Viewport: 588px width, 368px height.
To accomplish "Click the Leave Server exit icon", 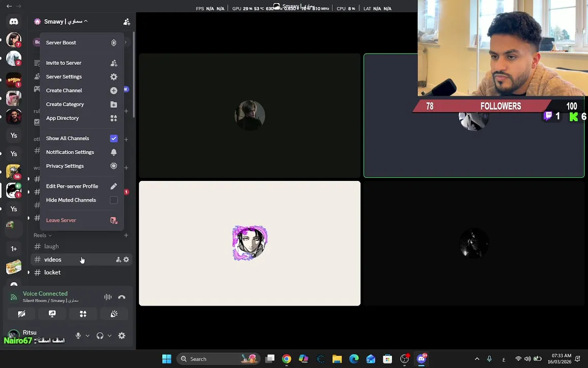I will (114, 220).
